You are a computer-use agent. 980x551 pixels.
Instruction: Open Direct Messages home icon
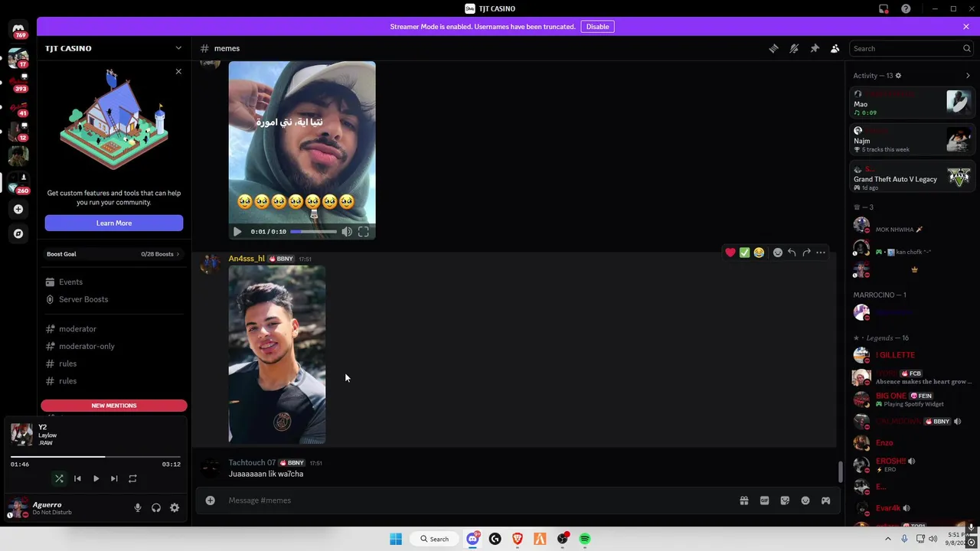tap(18, 30)
